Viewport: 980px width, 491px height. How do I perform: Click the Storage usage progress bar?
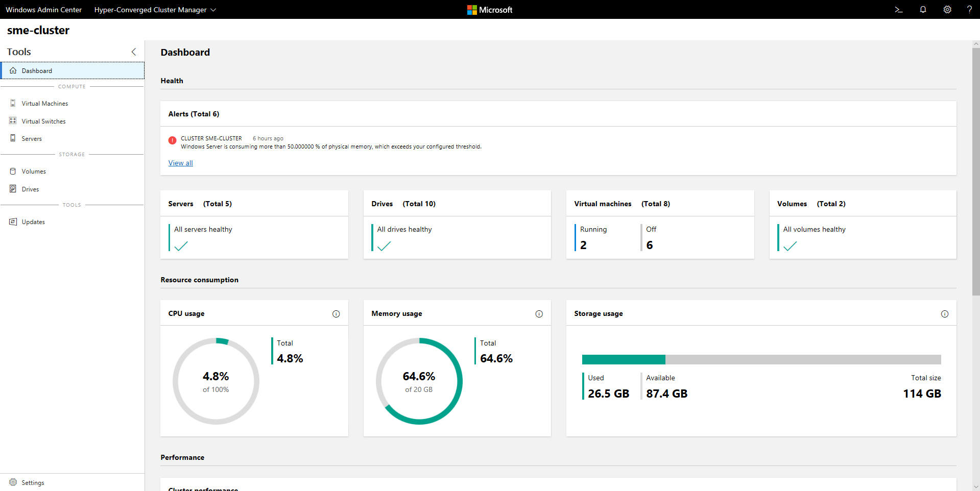[761, 359]
